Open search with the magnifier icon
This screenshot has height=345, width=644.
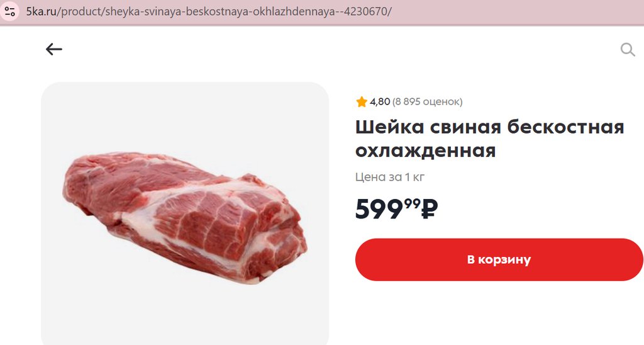tap(628, 49)
